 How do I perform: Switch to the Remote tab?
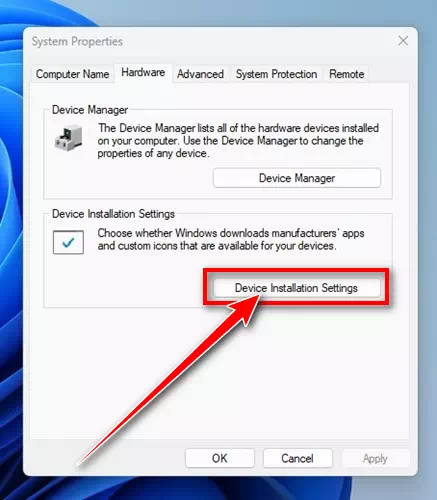tap(346, 74)
